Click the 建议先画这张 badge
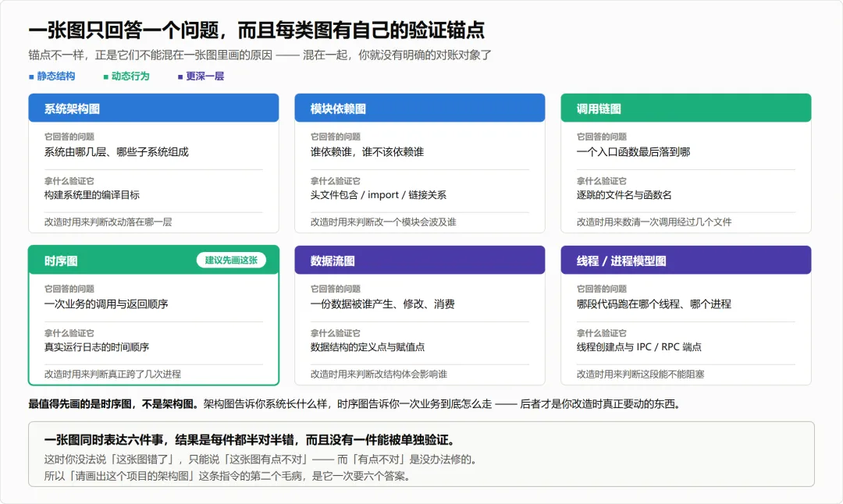This screenshot has height=504, width=843. pos(231,260)
